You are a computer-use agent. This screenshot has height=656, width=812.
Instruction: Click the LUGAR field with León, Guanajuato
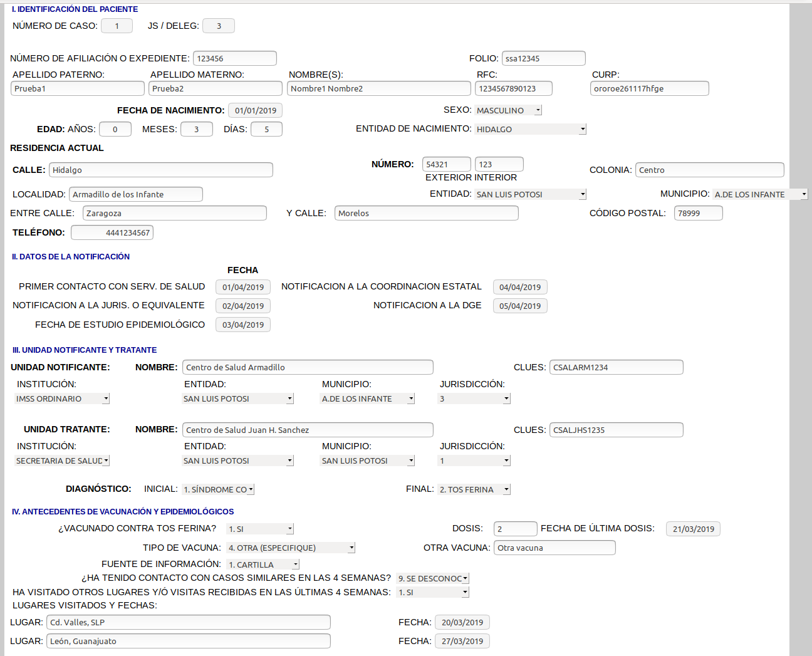coord(188,641)
